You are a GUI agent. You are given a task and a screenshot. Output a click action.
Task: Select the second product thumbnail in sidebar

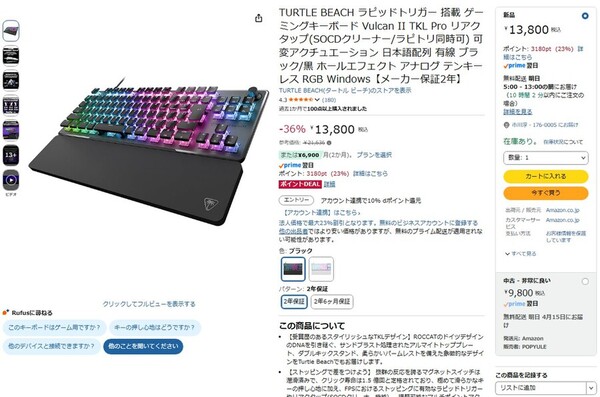pos(11,56)
